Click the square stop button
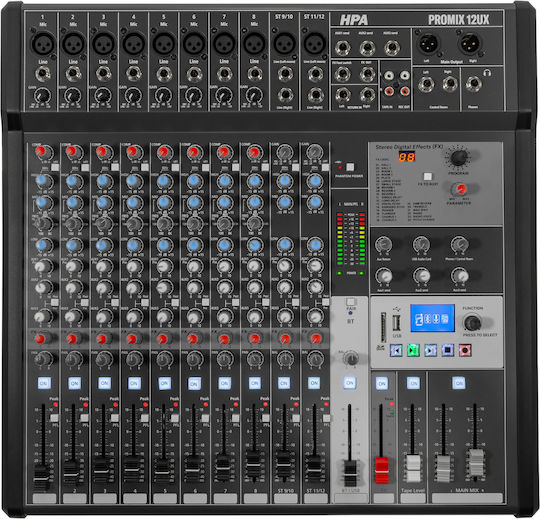Screen dimensions: 540x519 pos(448,350)
